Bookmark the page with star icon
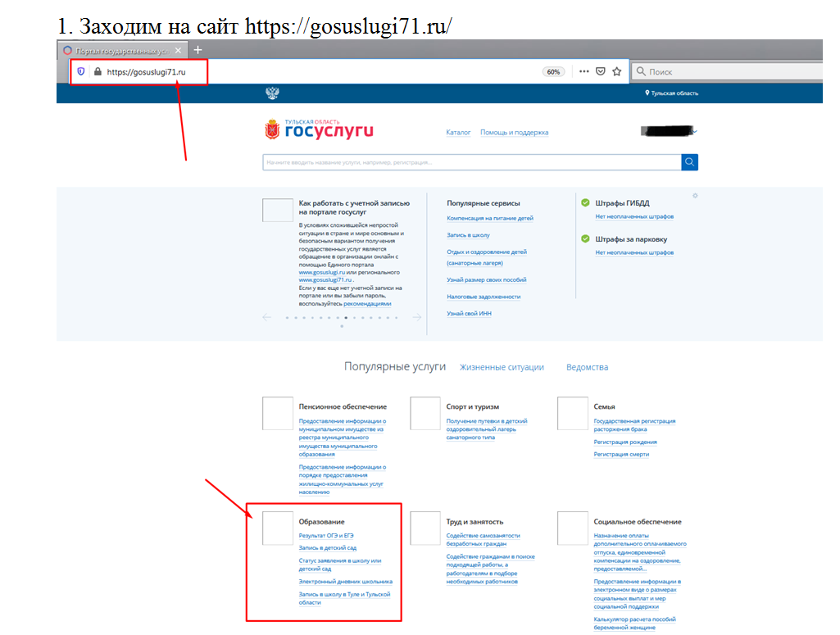The width and height of the screenshot is (840, 635). click(617, 72)
